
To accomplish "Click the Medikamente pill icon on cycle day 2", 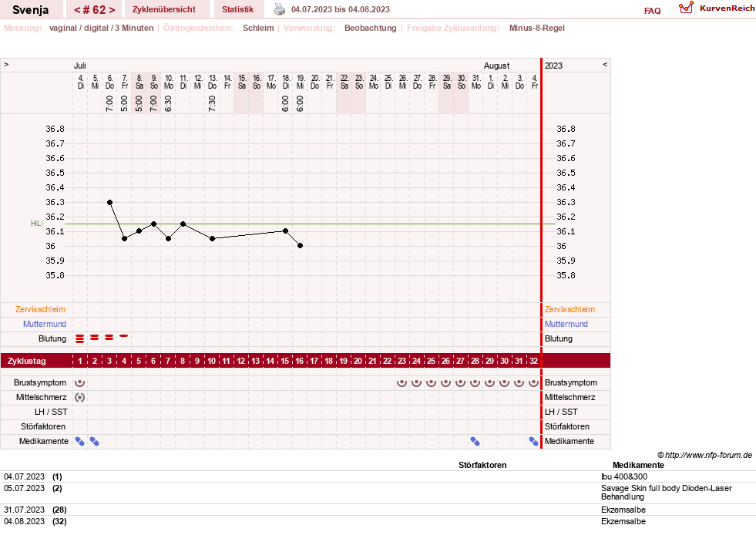I will point(95,441).
